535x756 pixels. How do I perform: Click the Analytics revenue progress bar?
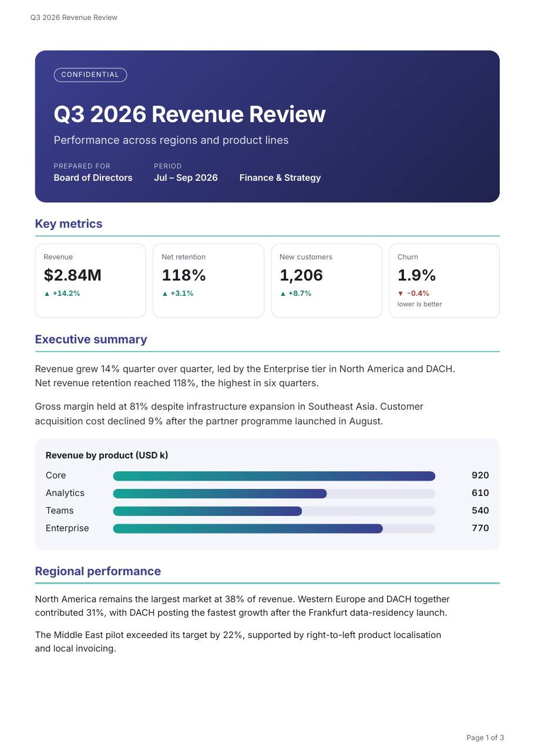pos(274,494)
